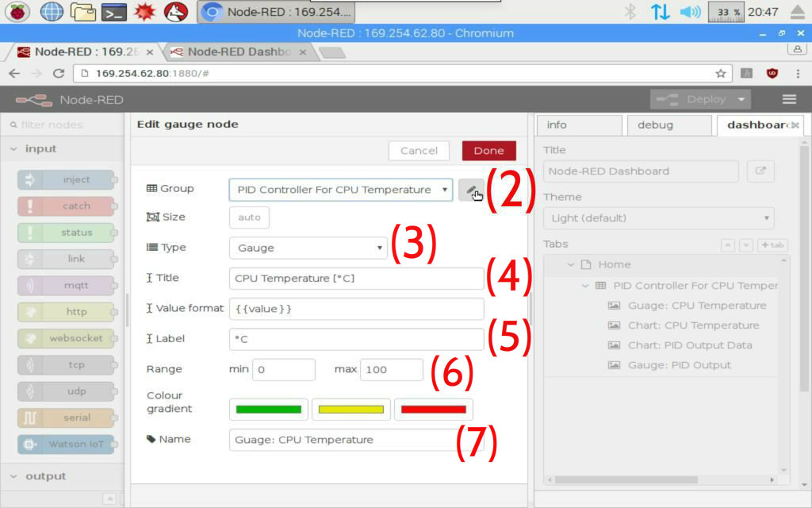812x508 pixels.
Task: Click the Deploy dropdown arrow
Action: 741,99
